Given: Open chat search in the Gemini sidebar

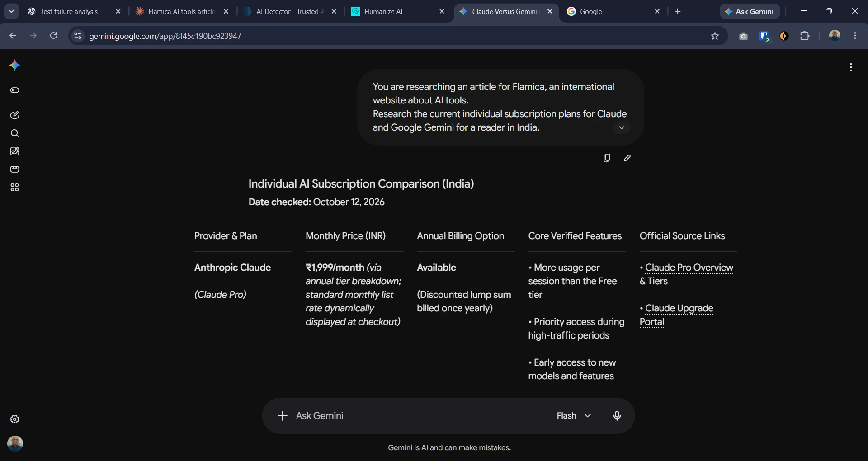Looking at the screenshot, I should click(14, 133).
